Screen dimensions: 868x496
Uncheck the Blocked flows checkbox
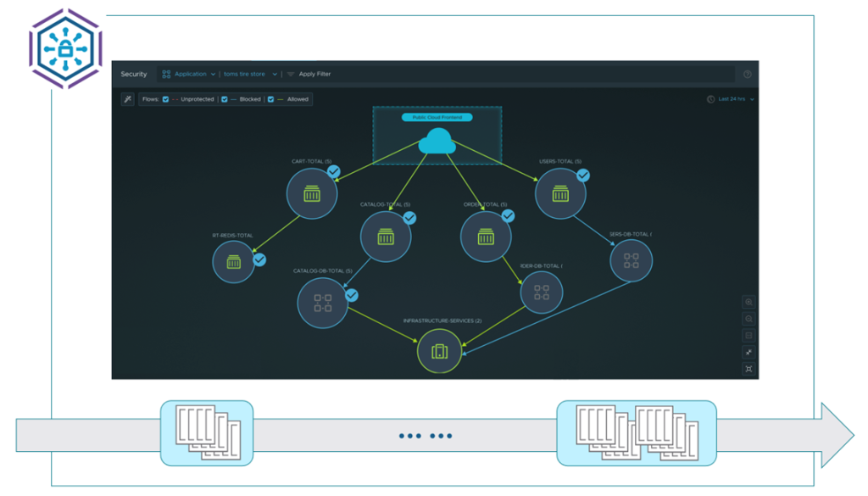(x=223, y=98)
